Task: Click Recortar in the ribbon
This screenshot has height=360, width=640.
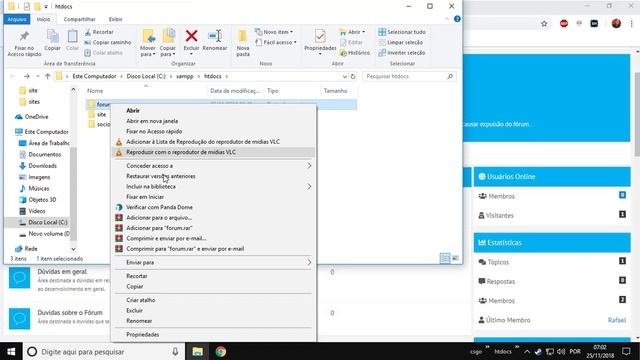Action: (x=99, y=32)
